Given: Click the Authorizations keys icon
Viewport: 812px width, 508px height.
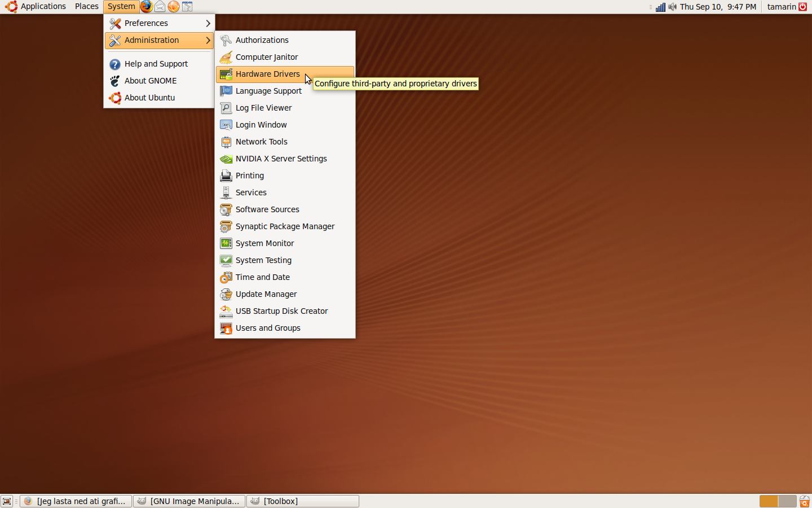Looking at the screenshot, I should coord(226,40).
